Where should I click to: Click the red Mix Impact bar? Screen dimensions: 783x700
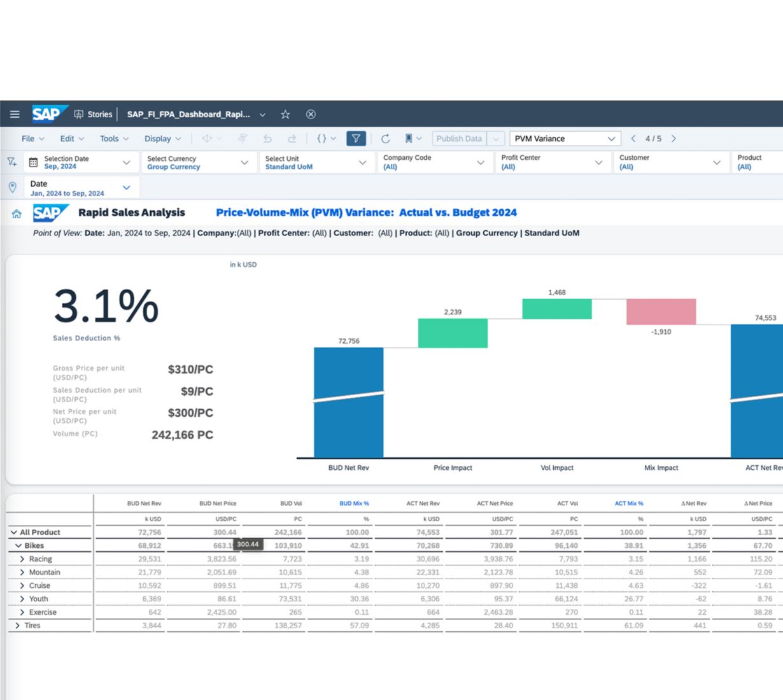[x=661, y=312]
